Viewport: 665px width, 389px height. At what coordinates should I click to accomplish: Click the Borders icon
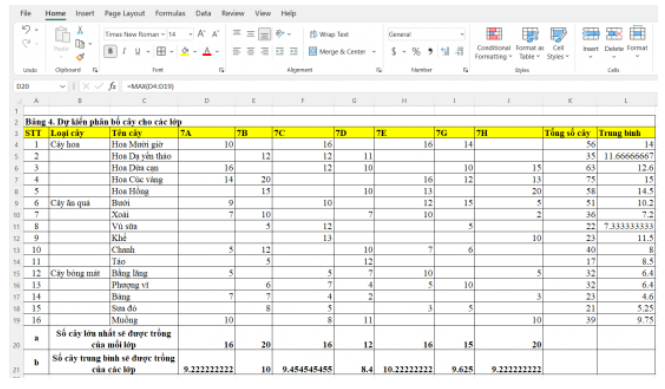point(161,51)
